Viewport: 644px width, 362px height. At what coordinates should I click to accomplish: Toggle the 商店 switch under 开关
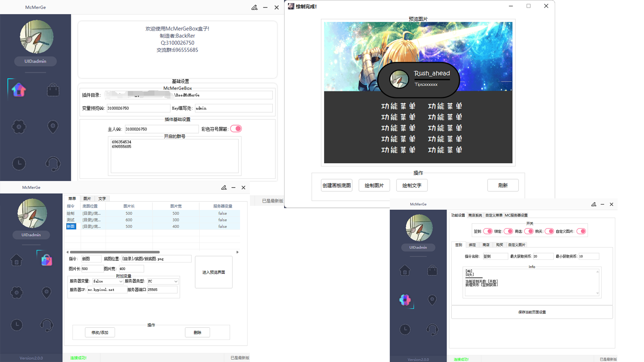(529, 231)
